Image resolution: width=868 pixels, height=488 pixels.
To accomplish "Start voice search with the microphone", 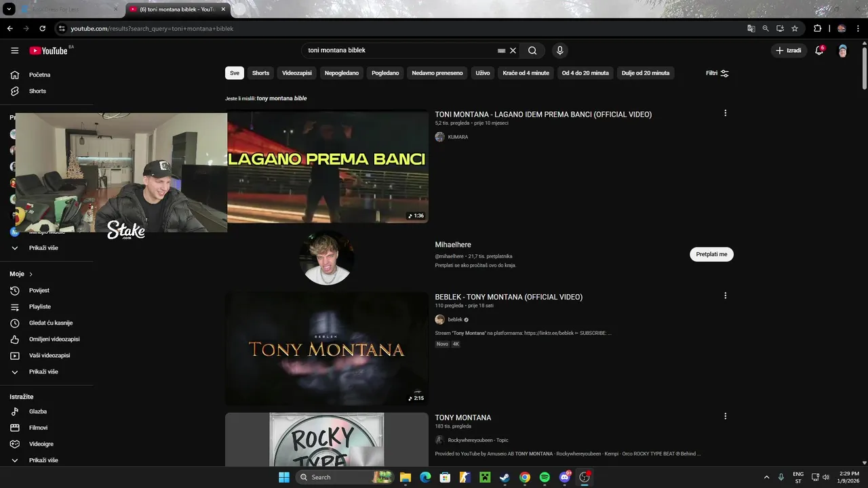I will tap(559, 50).
